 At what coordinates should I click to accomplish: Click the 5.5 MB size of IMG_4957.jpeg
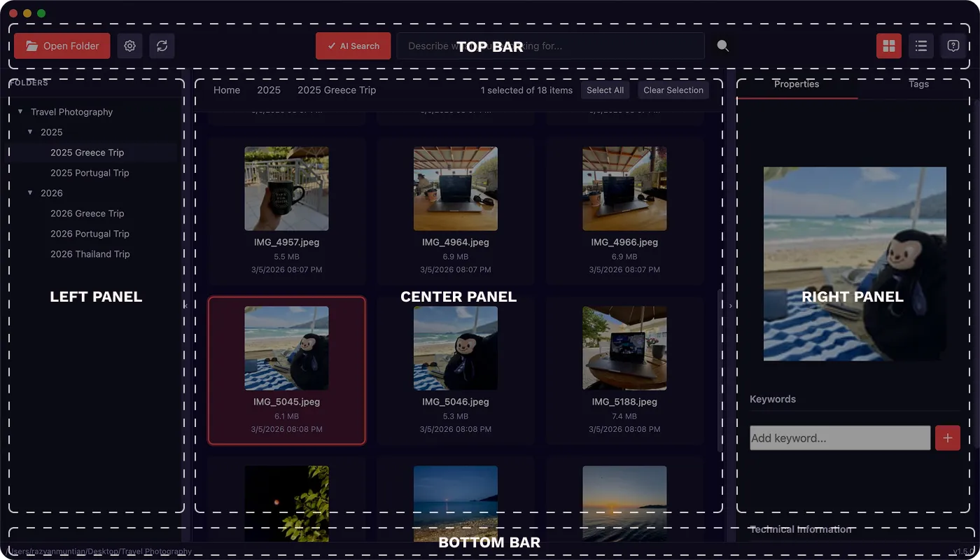click(x=287, y=257)
